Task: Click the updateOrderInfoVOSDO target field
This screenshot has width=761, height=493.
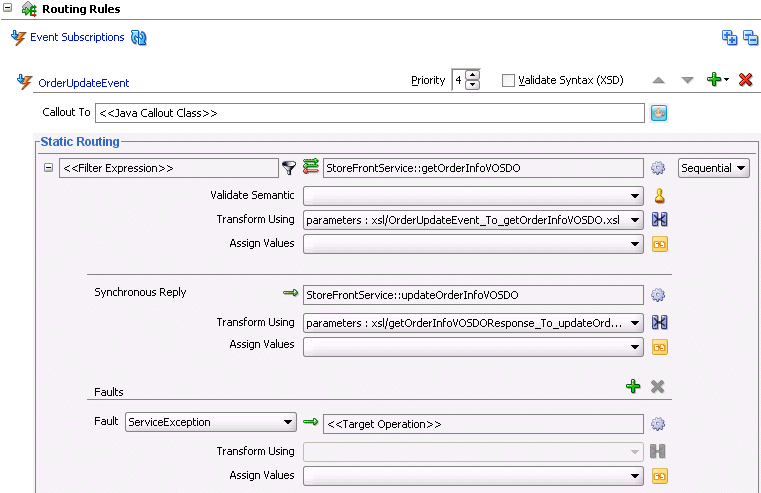Action: pyautogui.click(x=473, y=295)
